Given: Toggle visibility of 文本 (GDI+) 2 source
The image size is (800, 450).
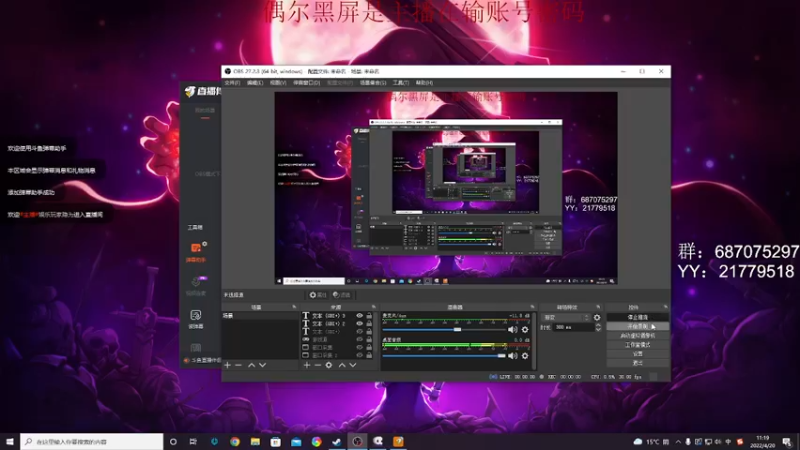Looking at the screenshot, I should tap(360, 323).
